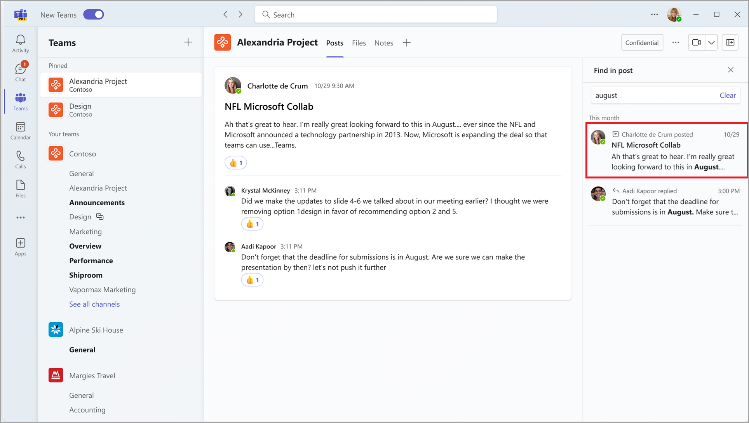Select pinned Alexandria Project channel
Viewport: 749px width, 423px height.
[x=121, y=85]
